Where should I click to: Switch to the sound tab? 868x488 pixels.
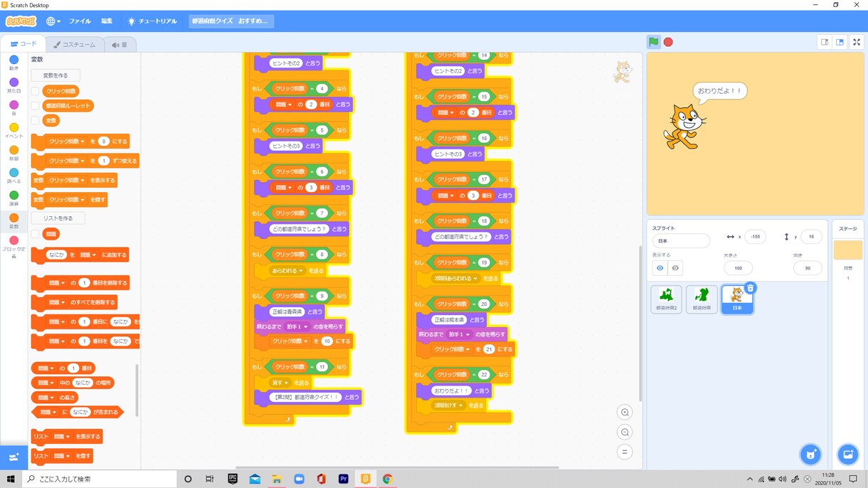click(120, 45)
